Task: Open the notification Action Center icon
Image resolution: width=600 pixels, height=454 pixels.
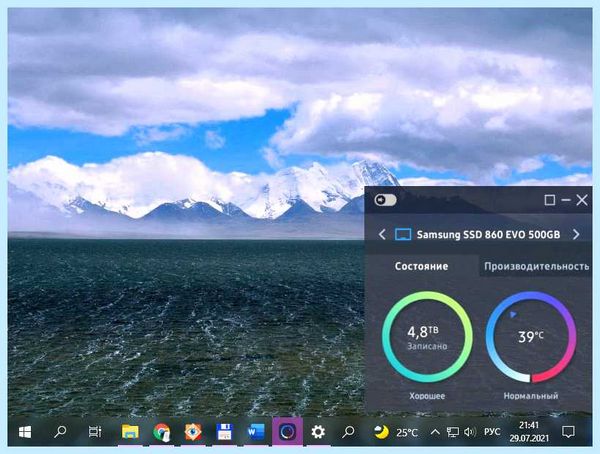Action: pyautogui.click(x=568, y=432)
